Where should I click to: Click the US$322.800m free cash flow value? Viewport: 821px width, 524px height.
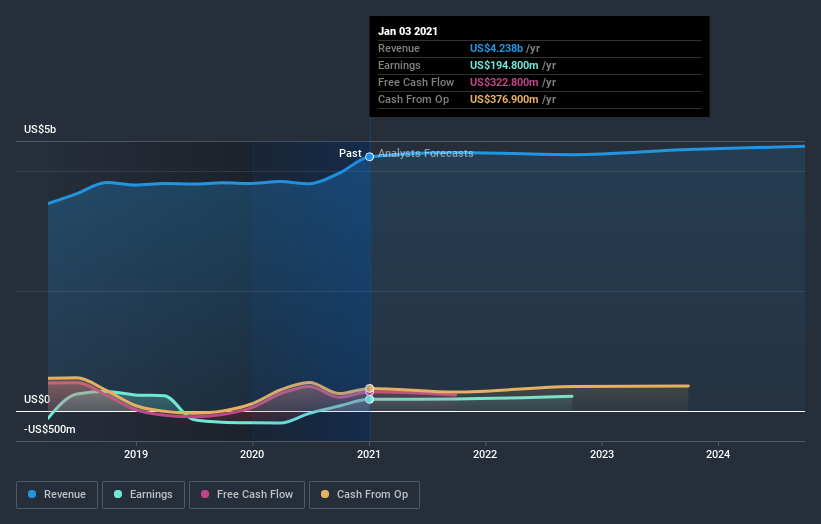[504, 82]
